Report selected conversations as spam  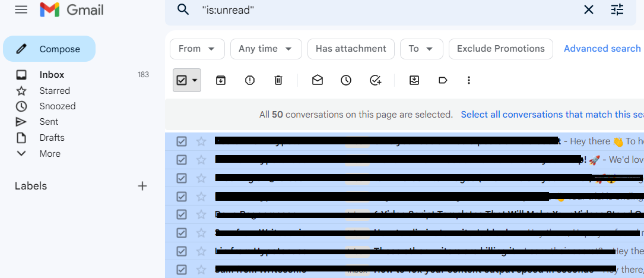[250, 80]
